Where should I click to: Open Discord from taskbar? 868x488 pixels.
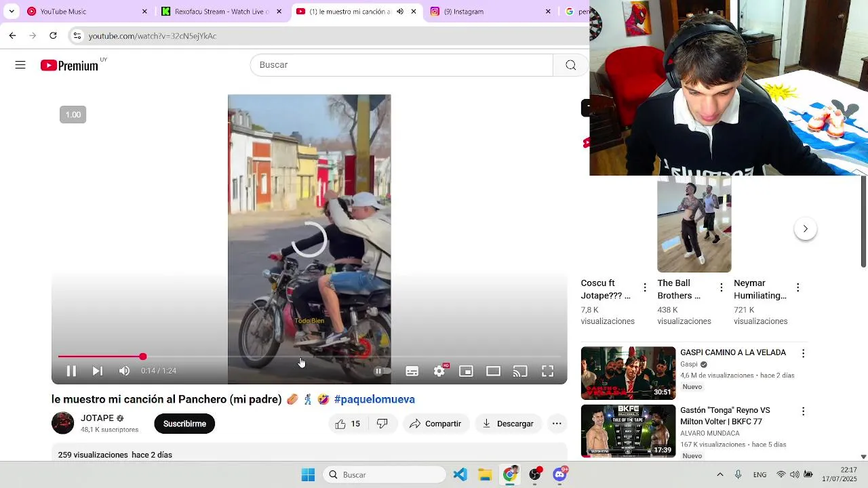[559, 475]
